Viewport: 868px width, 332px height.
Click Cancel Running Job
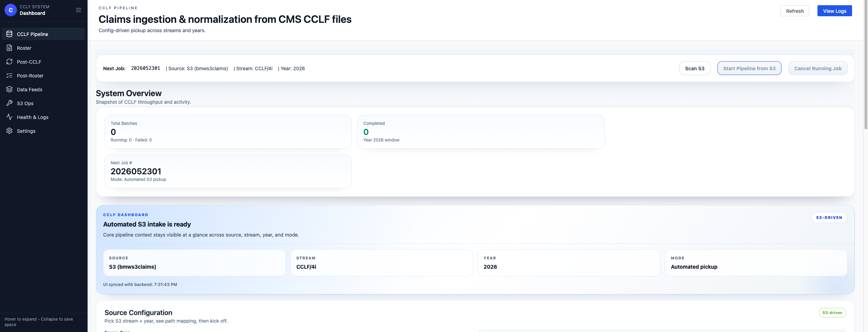pos(818,68)
